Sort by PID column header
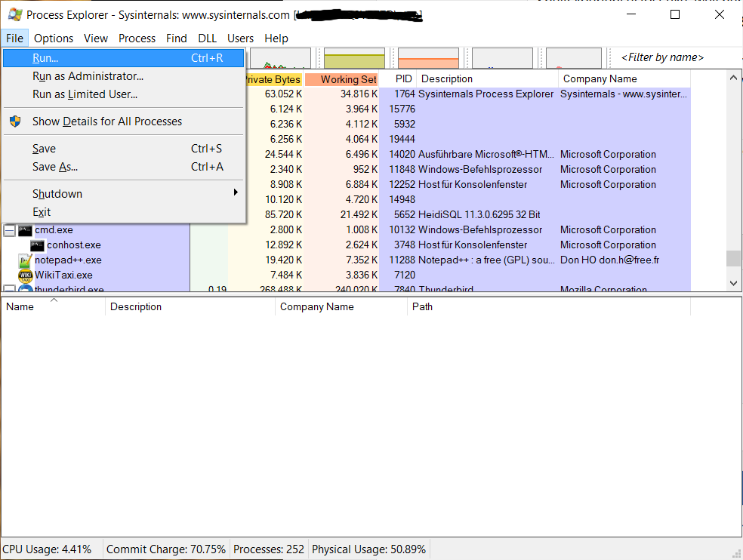Screen dimensions: 743x560 click(398, 79)
